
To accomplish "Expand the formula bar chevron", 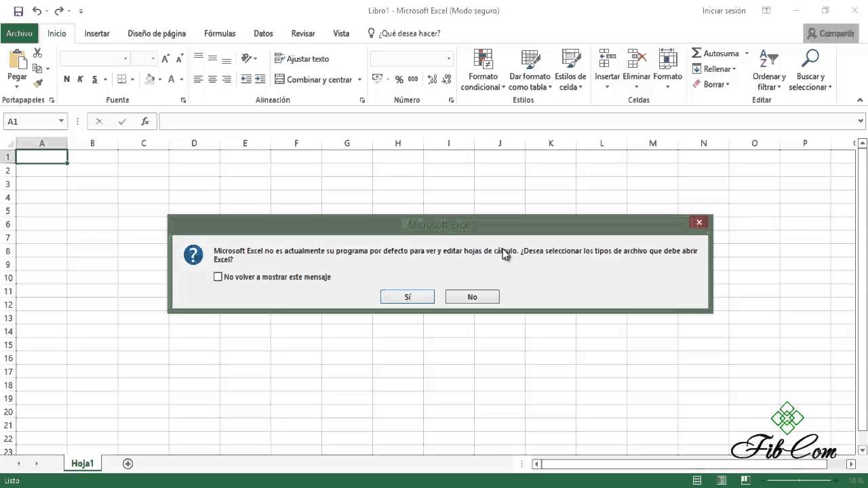I will pos(861,121).
